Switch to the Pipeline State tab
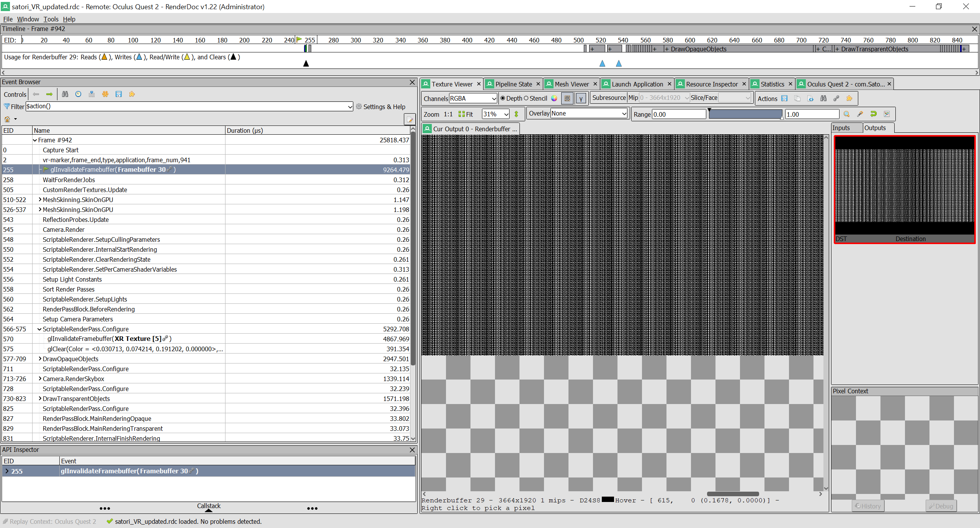 click(x=513, y=84)
